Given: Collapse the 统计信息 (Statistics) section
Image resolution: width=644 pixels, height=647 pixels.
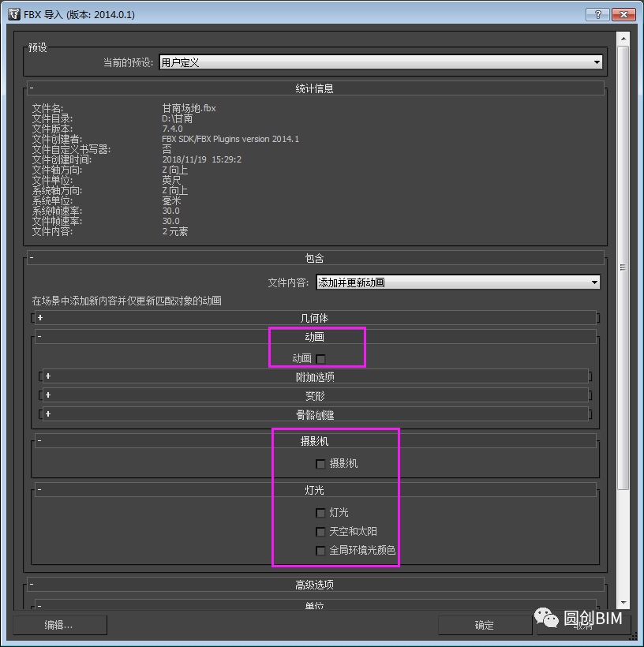Looking at the screenshot, I should [x=32, y=88].
